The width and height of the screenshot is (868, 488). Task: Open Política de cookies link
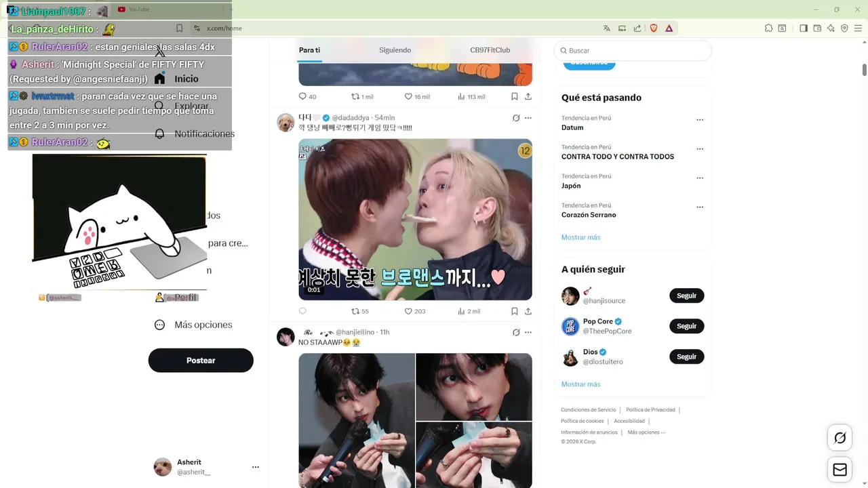tap(582, 422)
